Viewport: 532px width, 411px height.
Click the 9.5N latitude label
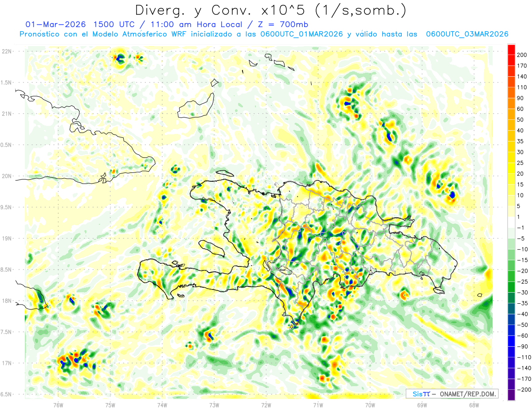(x=7, y=207)
